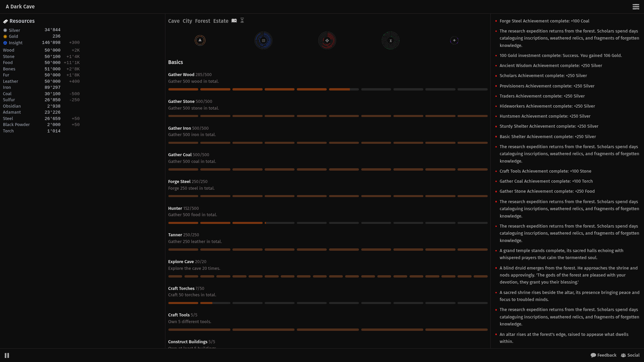Click the Obsidian resource row
644x362 pixels.
click(x=41, y=106)
